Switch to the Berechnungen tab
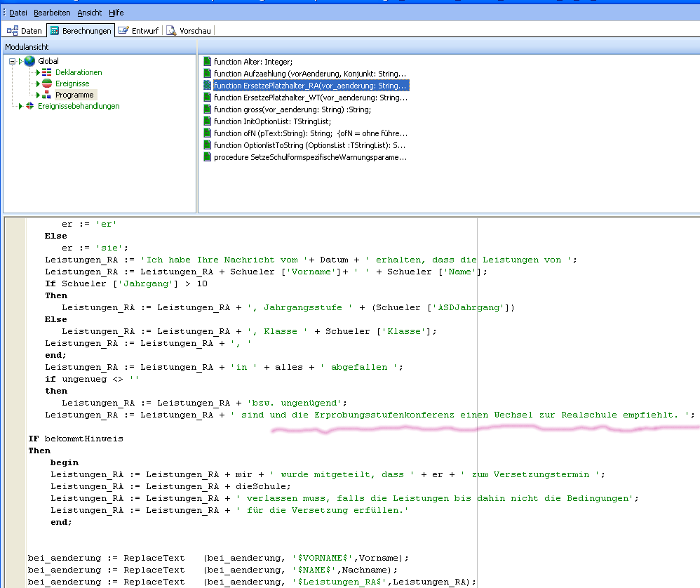This screenshot has height=588, width=700. pos(81,31)
